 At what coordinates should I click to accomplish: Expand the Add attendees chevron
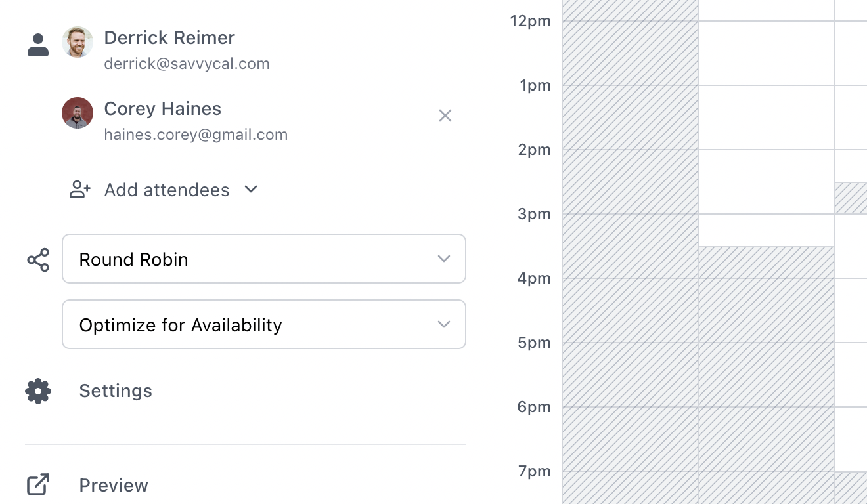pos(251,189)
